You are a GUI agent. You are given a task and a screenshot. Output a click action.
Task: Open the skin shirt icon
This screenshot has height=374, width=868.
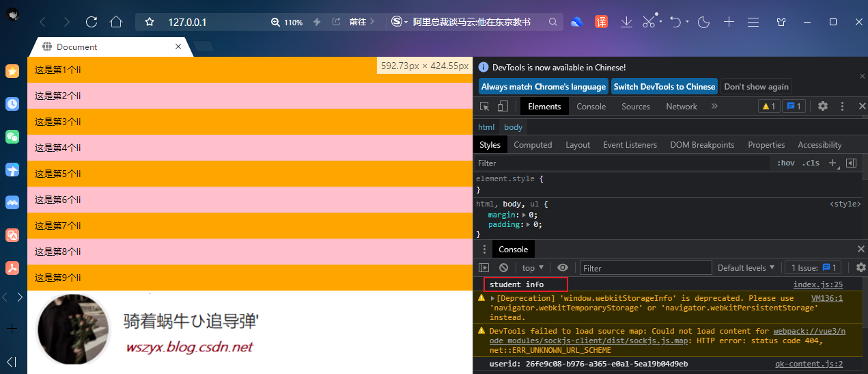pos(781,22)
